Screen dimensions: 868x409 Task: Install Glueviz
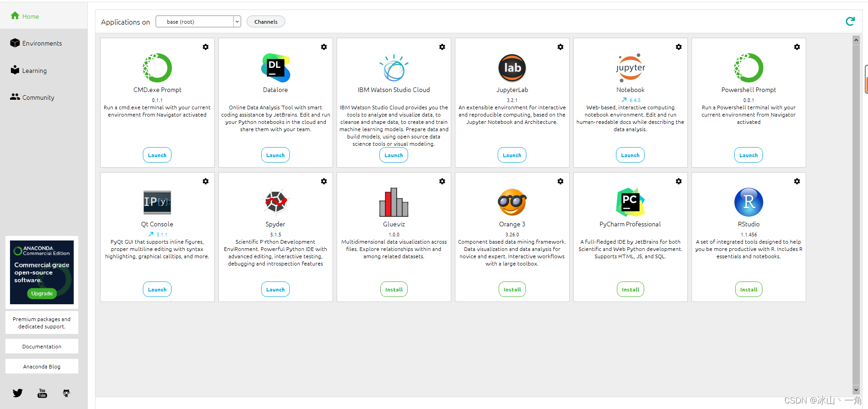coord(394,289)
